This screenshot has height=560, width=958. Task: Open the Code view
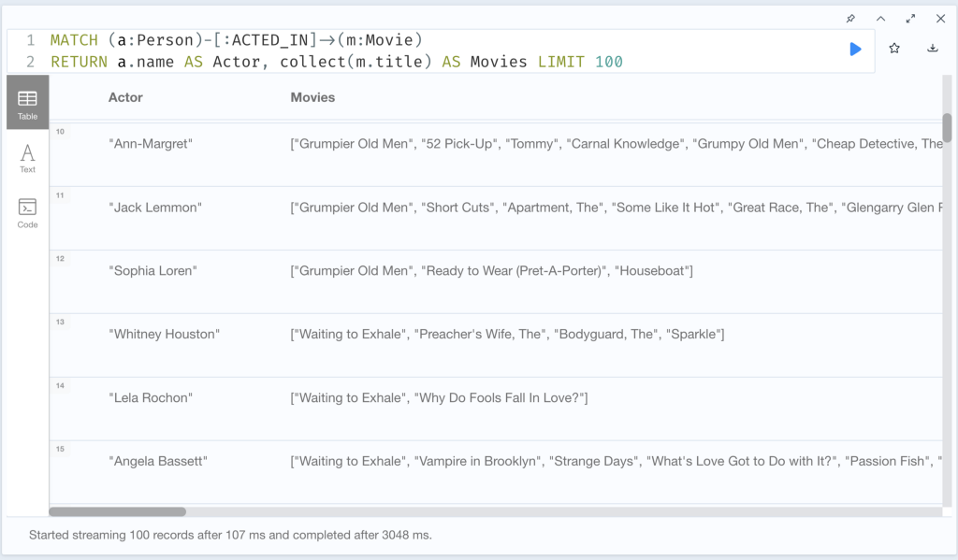pyautogui.click(x=27, y=213)
